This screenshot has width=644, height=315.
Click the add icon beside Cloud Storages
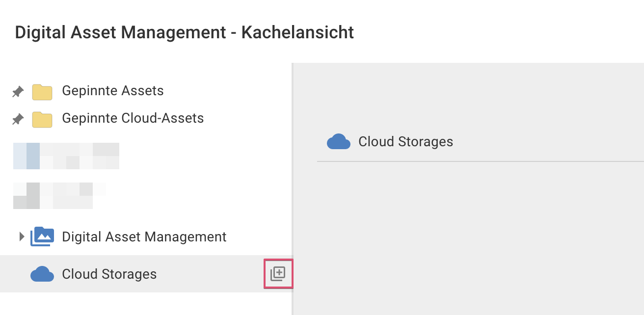(x=278, y=274)
